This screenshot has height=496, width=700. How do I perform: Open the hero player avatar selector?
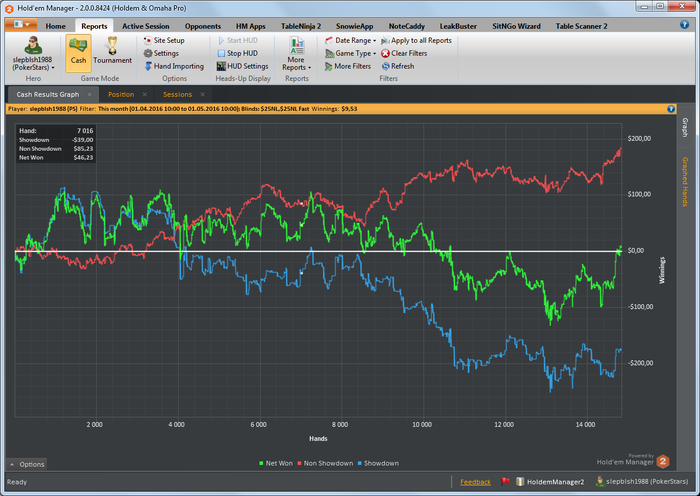(x=33, y=46)
